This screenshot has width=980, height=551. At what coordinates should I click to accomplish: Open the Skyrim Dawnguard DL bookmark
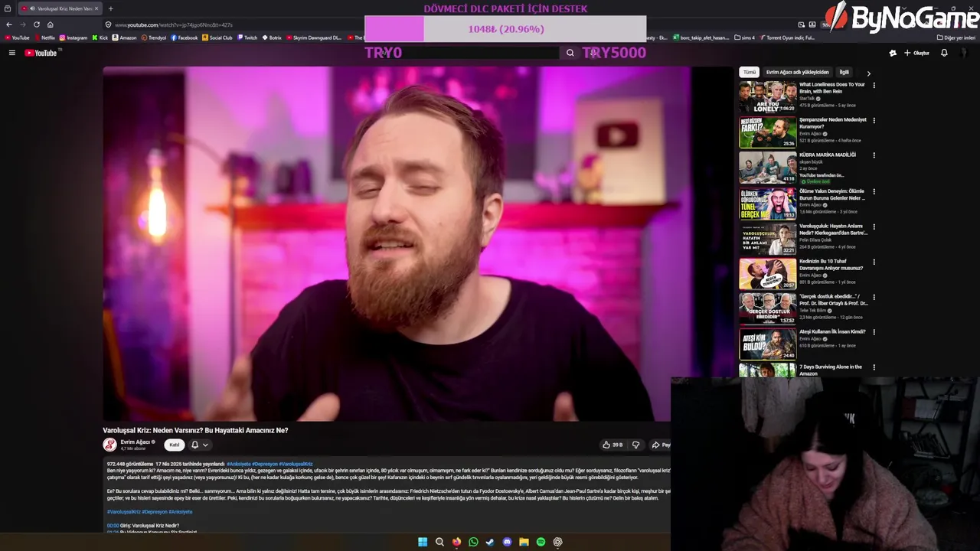tap(314, 37)
